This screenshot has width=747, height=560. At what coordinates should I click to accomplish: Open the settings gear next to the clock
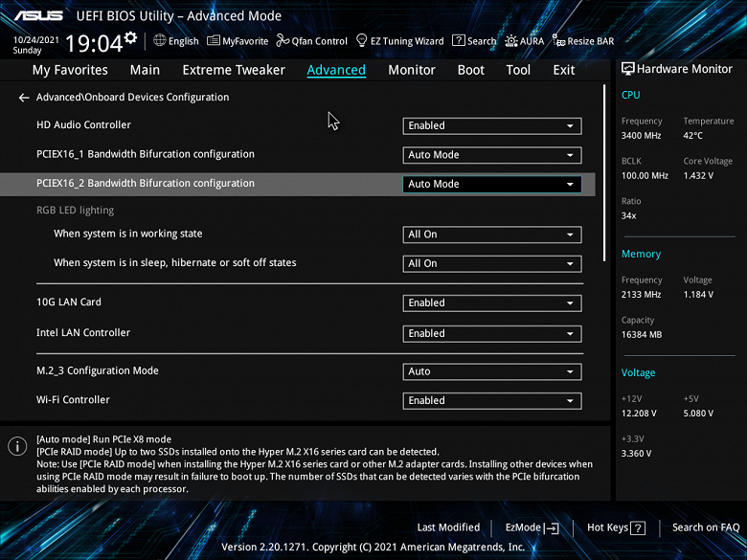pos(130,37)
